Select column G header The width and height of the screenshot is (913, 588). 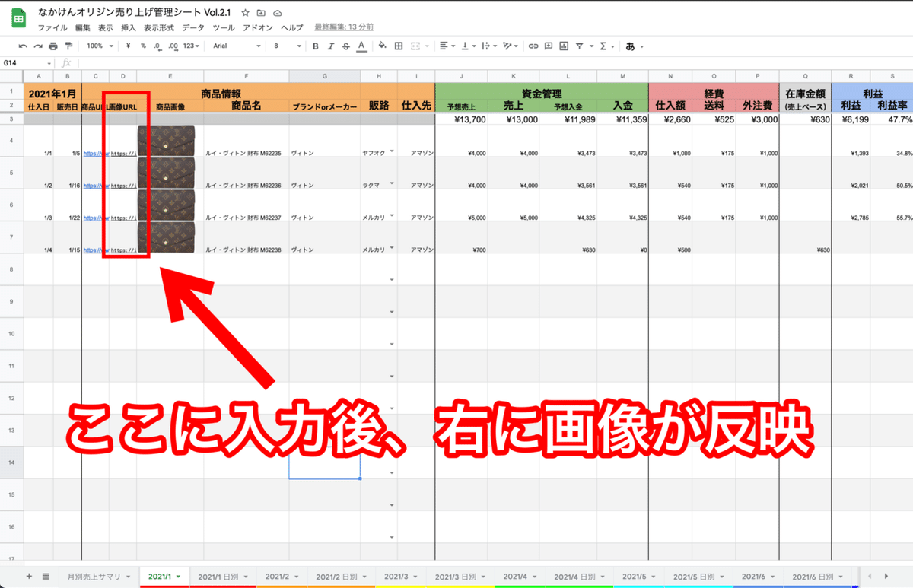click(x=325, y=76)
